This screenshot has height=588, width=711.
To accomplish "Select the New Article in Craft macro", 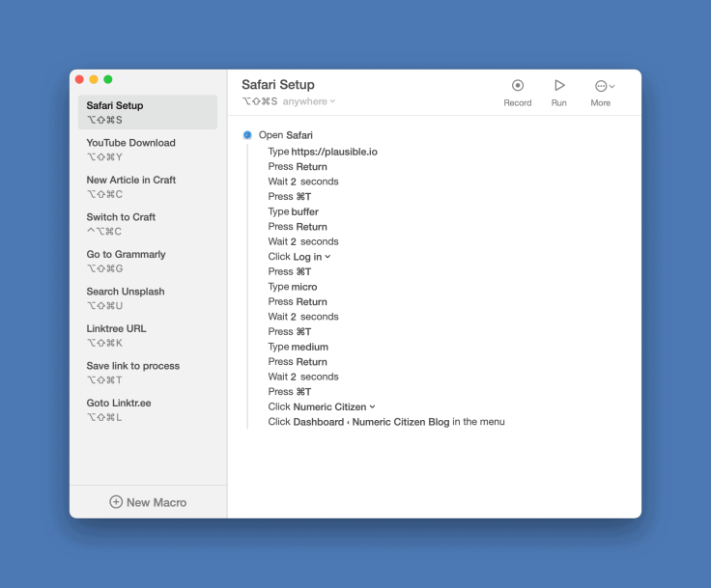I will pos(148,186).
